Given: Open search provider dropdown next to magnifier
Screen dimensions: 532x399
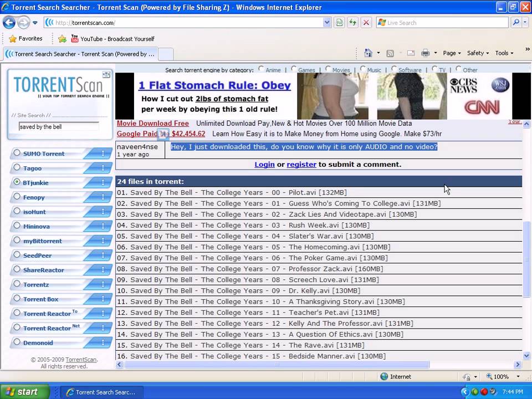Looking at the screenshot, I should point(525,23).
